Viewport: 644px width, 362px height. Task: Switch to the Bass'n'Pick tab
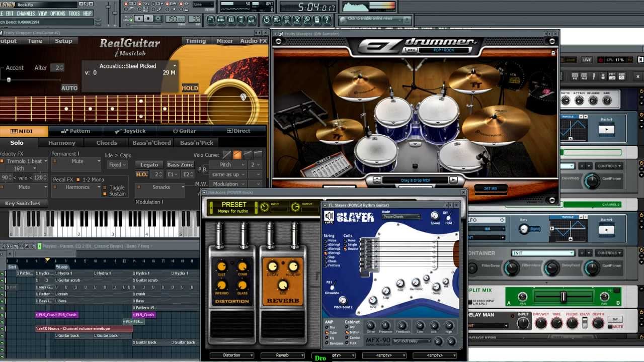pyautogui.click(x=197, y=143)
